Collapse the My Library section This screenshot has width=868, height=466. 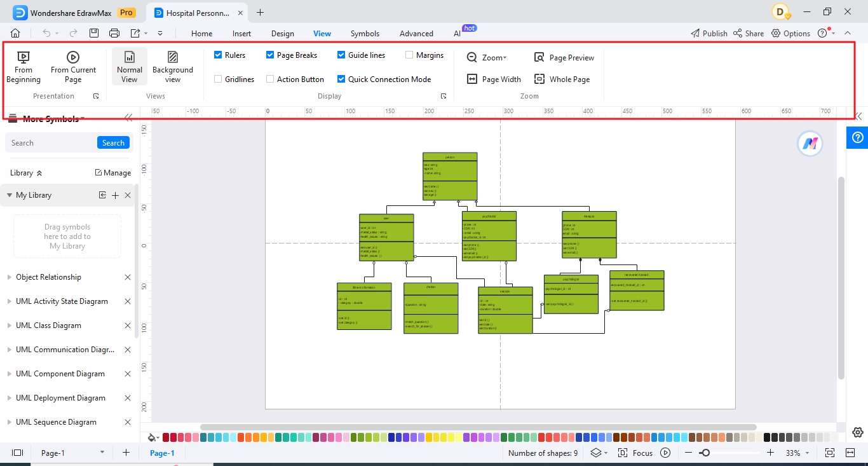10,195
